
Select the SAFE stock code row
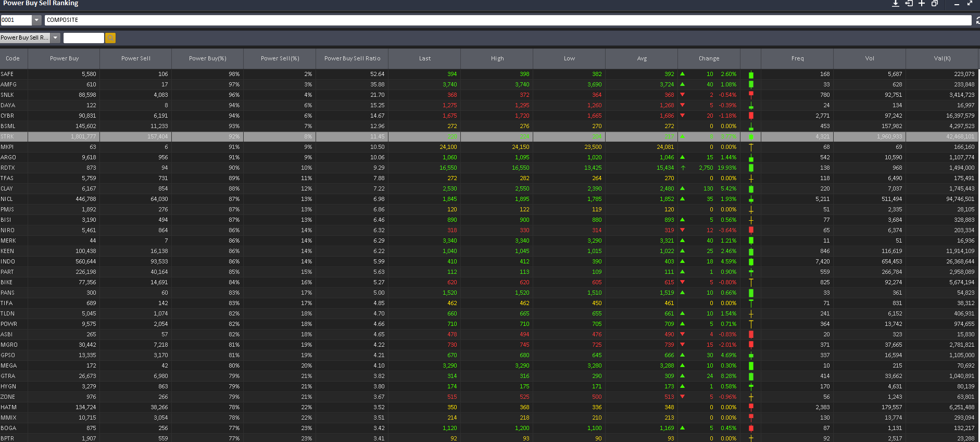click(7, 74)
